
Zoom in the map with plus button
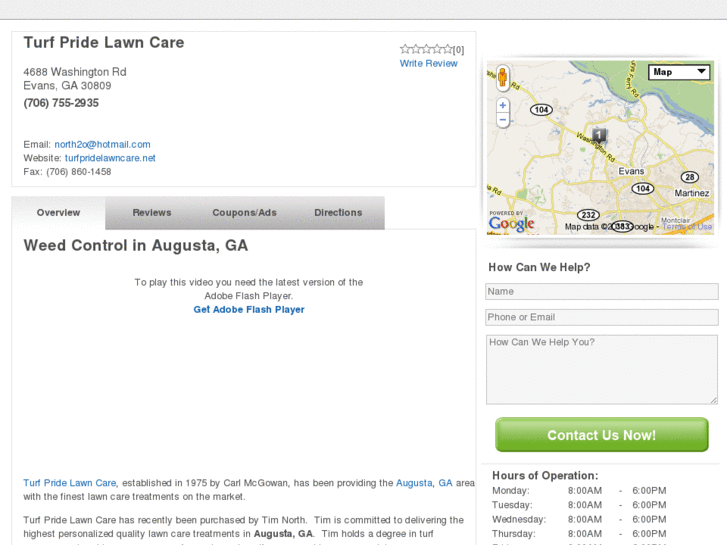click(503, 105)
